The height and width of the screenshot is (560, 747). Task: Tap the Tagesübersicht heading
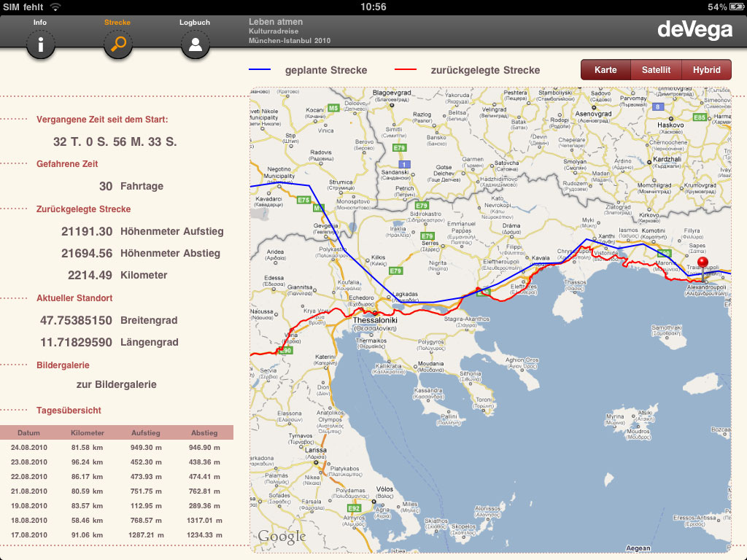(69, 411)
